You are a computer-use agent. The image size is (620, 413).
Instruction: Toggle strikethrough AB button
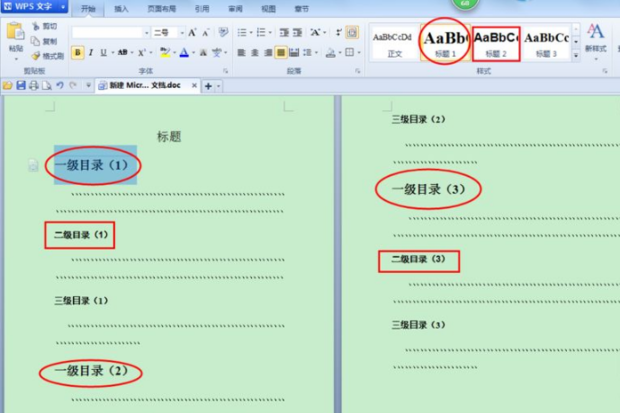[x=123, y=52]
